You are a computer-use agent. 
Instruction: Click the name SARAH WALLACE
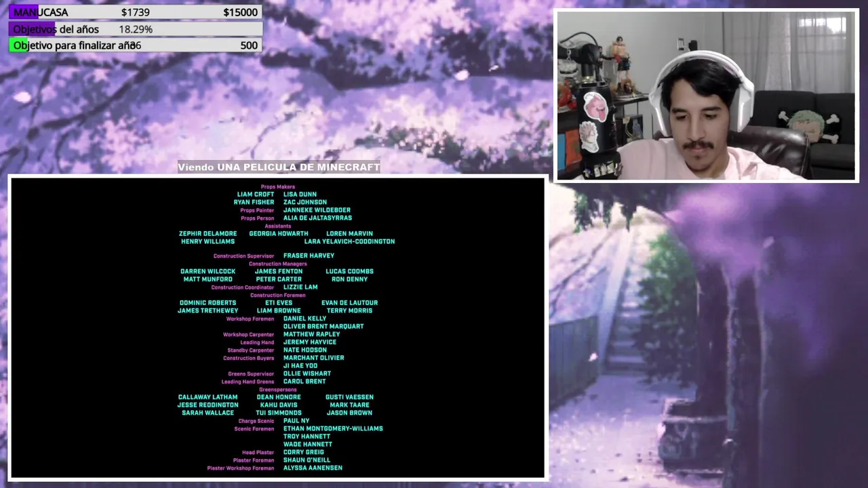tap(208, 413)
